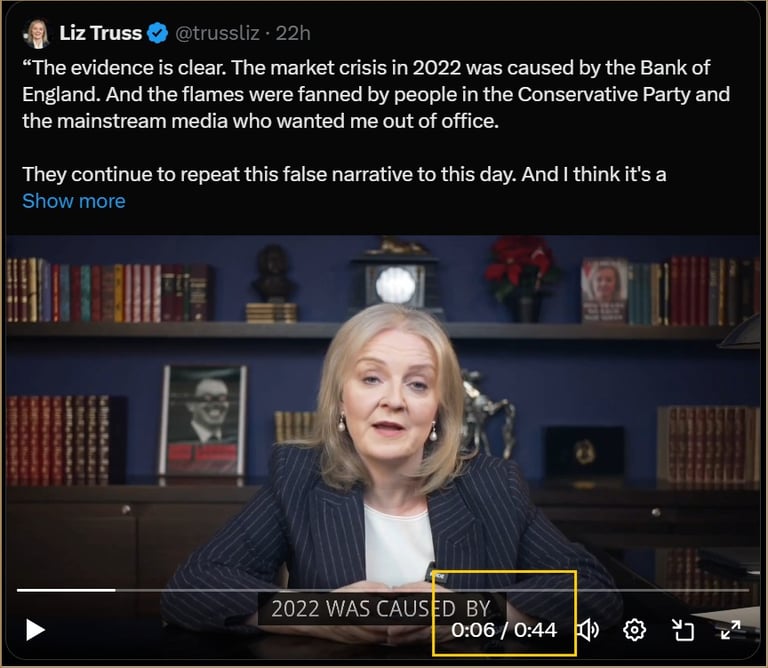768x668 pixels.
Task: Expand the post with Show more
Action: click(74, 201)
